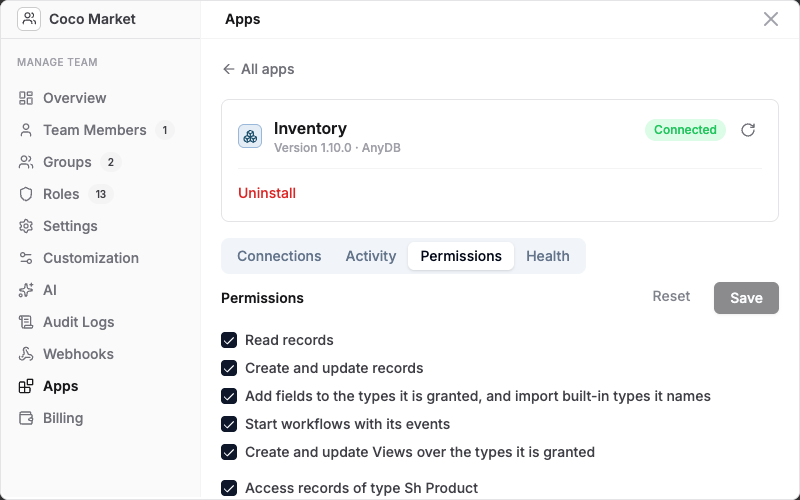Click the back arrow beside All apps
Screen dimensions: 800x500
(x=229, y=69)
